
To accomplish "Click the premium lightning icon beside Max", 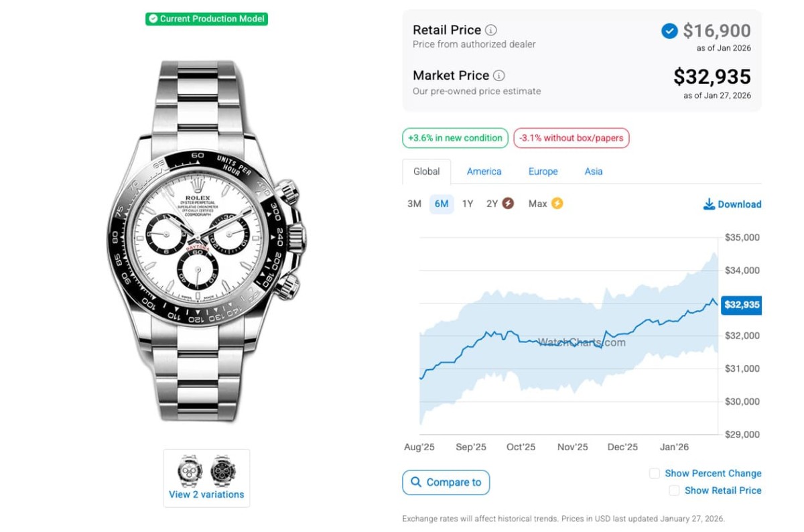I will click(557, 204).
